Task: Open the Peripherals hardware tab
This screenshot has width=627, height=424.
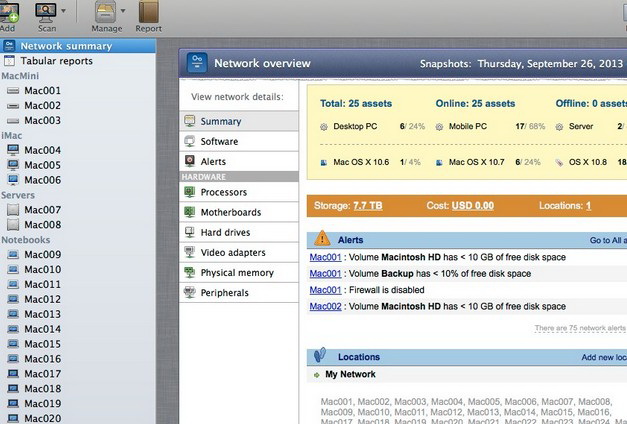Action: (x=239, y=293)
